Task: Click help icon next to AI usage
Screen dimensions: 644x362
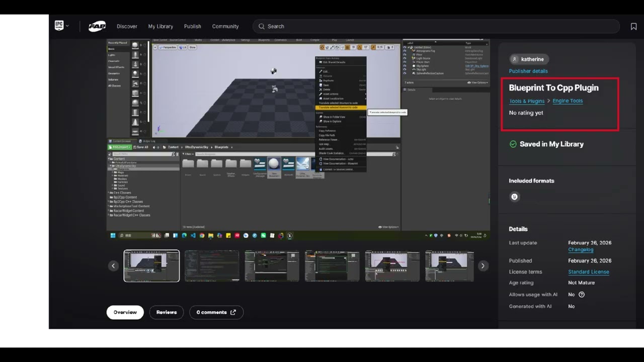Action: coord(582,295)
